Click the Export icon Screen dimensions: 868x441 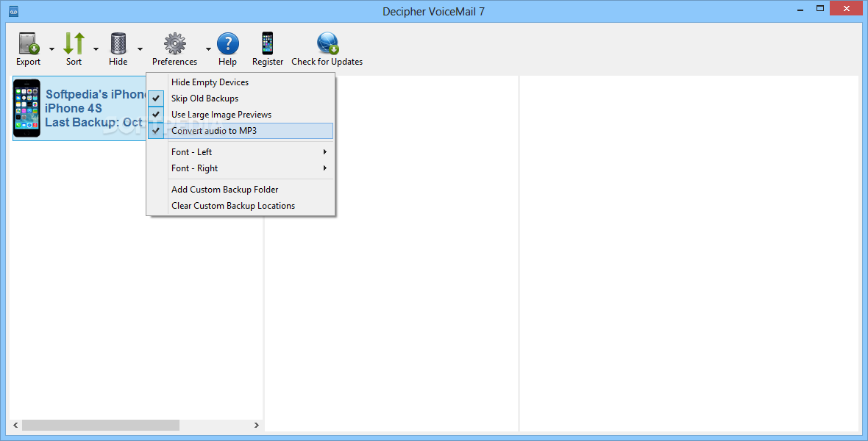pyautogui.click(x=29, y=43)
